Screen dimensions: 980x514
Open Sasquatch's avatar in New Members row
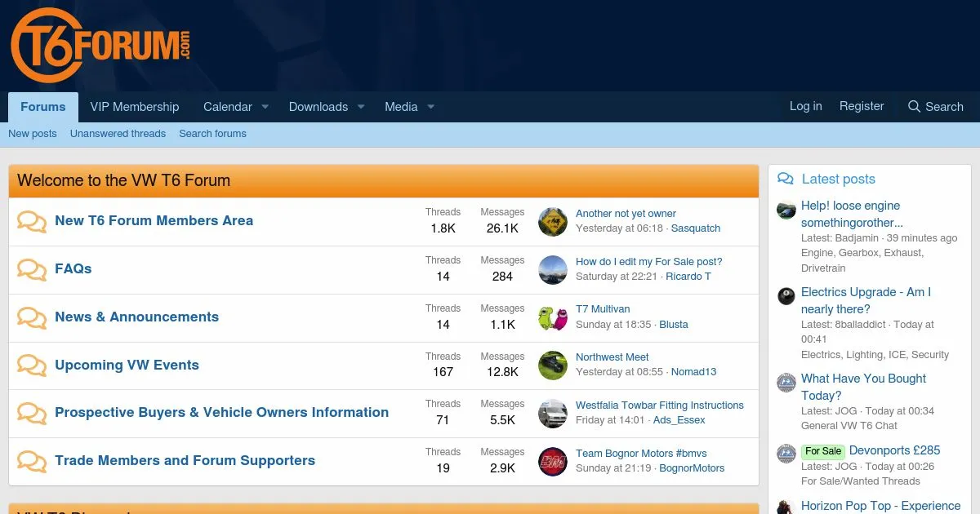tap(553, 221)
